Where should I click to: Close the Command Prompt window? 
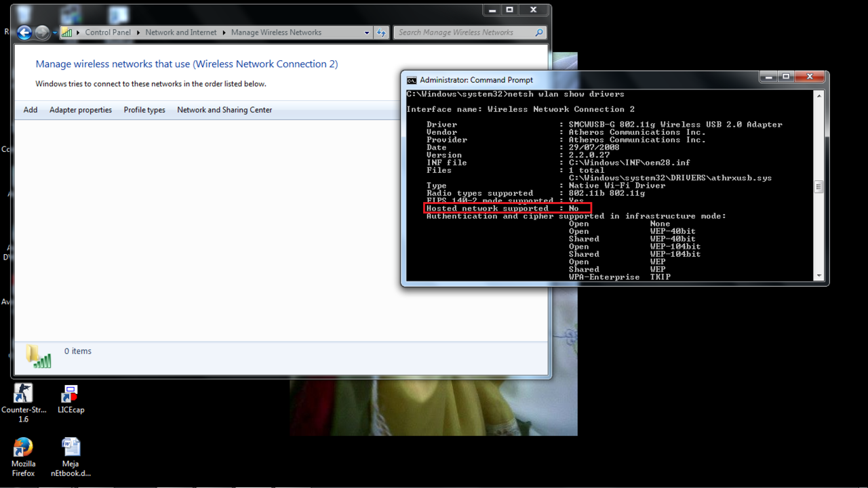tap(810, 77)
